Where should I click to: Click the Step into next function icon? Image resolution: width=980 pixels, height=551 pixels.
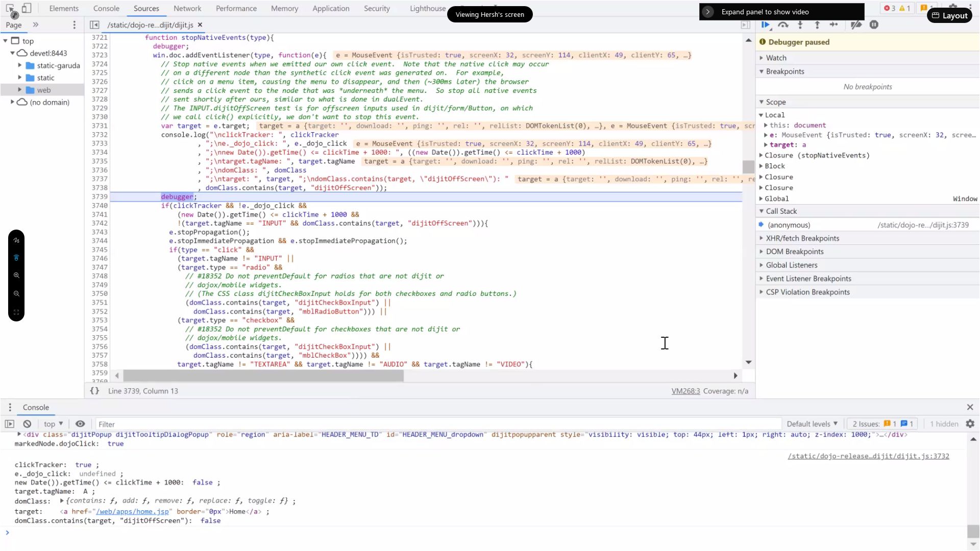click(x=800, y=25)
